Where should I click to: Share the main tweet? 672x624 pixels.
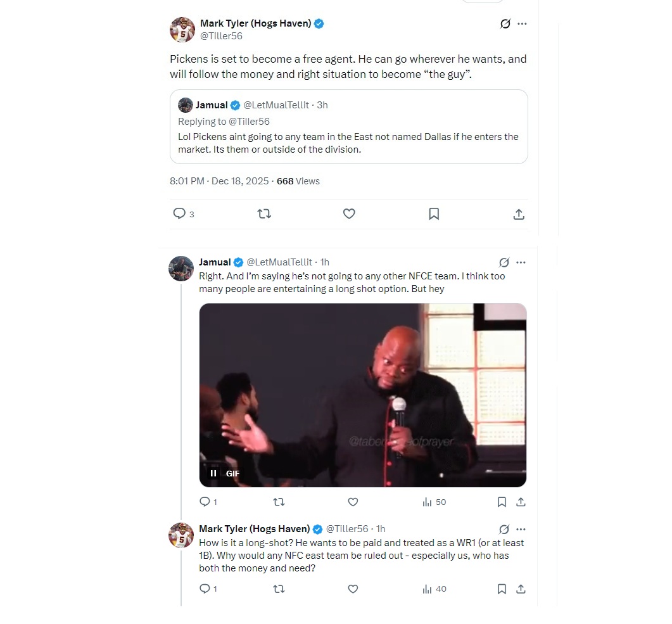[x=519, y=214]
